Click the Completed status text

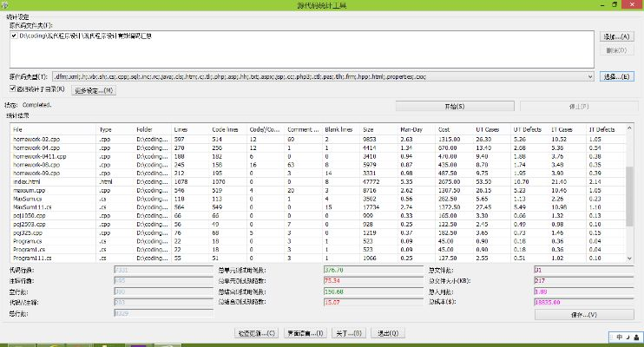pos(37,105)
